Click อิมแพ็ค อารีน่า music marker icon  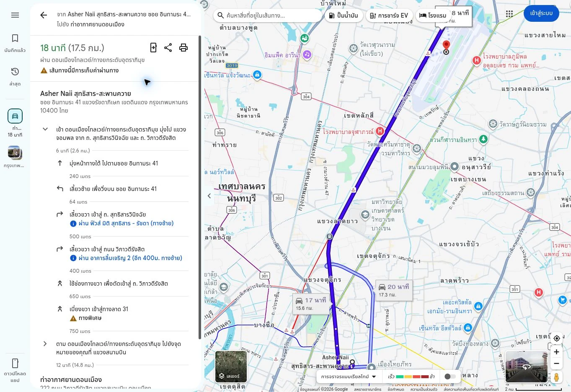307,54
